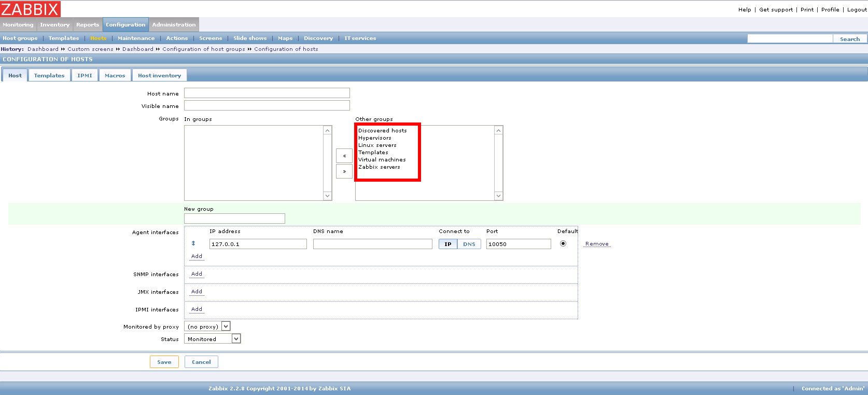Select Linux servers in Other groups

377,145
